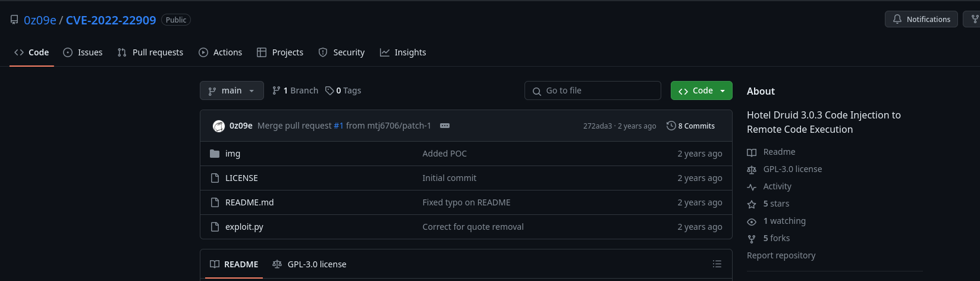Open the Pull requests tab

(x=150, y=52)
